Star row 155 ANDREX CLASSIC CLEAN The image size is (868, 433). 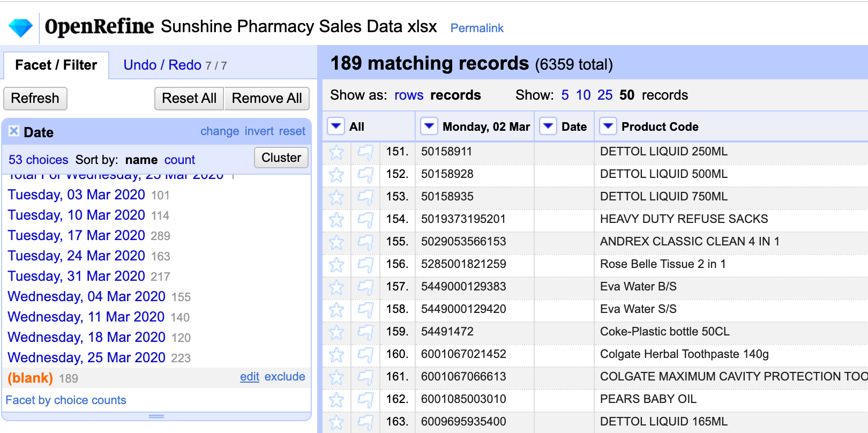point(336,242)
